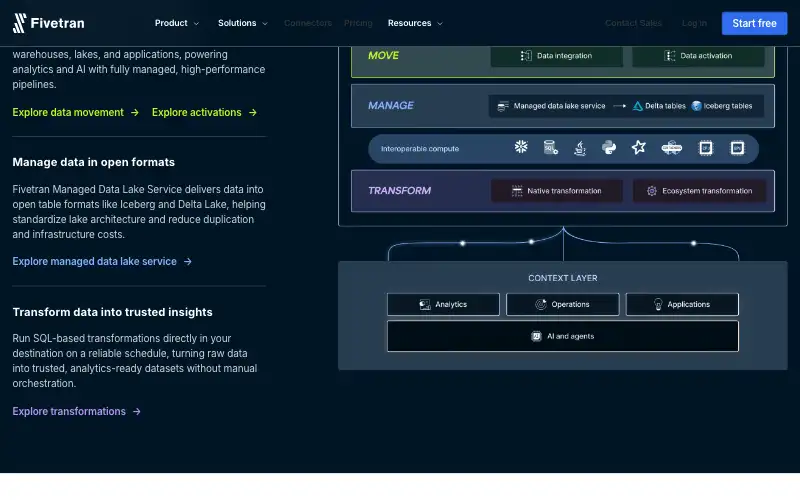
Task: Click the Native transformation icon
Action: point(517,191)
